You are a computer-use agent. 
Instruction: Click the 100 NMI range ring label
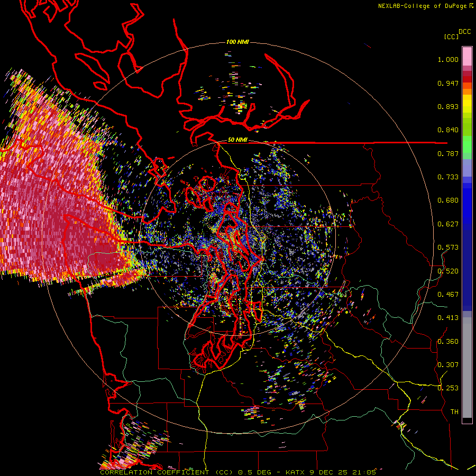[x=237, y=42]
